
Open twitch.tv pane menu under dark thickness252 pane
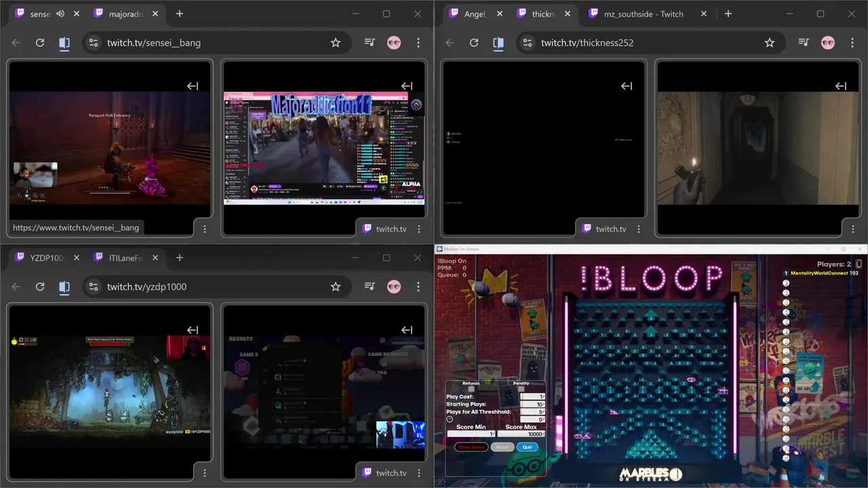[639, 229]
